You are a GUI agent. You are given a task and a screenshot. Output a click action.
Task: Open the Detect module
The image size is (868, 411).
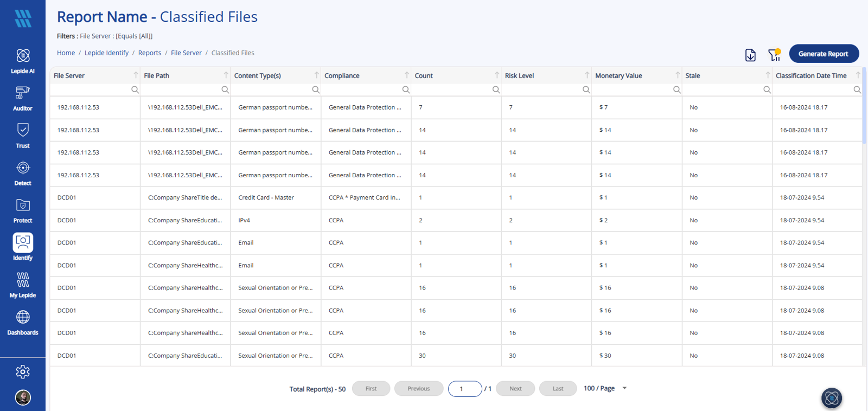tap(23, 173)
